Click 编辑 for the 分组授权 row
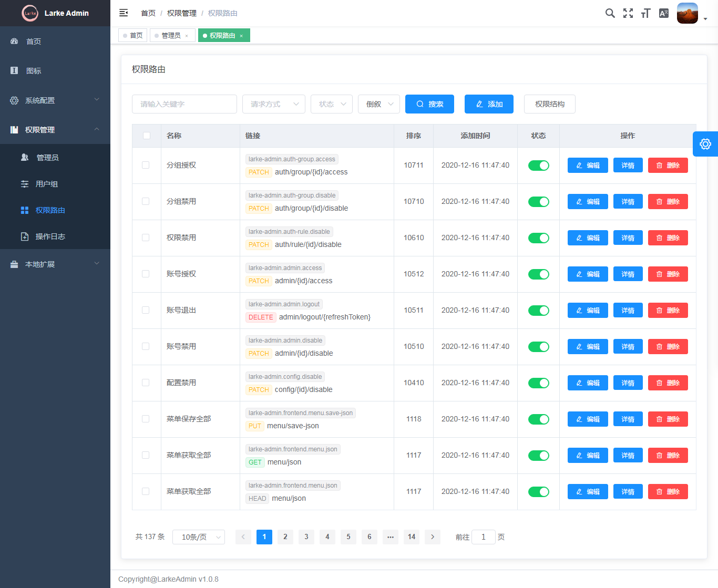The height and width of the screenshot is (588, 718). (x=588, y=166)
